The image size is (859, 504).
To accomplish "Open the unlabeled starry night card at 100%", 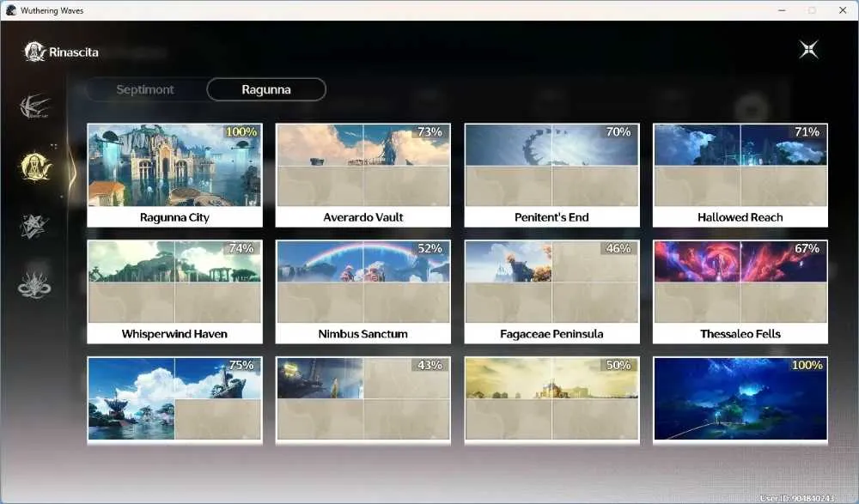I will [740, 399].
